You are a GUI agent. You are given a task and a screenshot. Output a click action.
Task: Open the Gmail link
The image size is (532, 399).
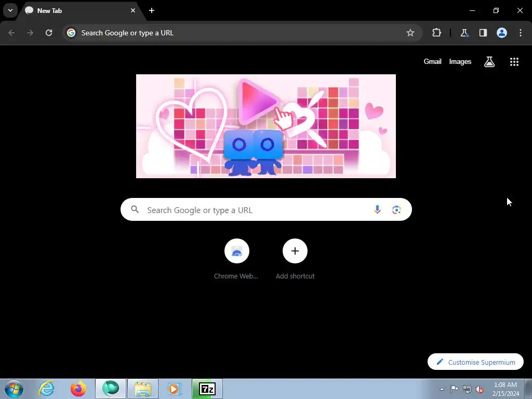click(x=432, y=61)
